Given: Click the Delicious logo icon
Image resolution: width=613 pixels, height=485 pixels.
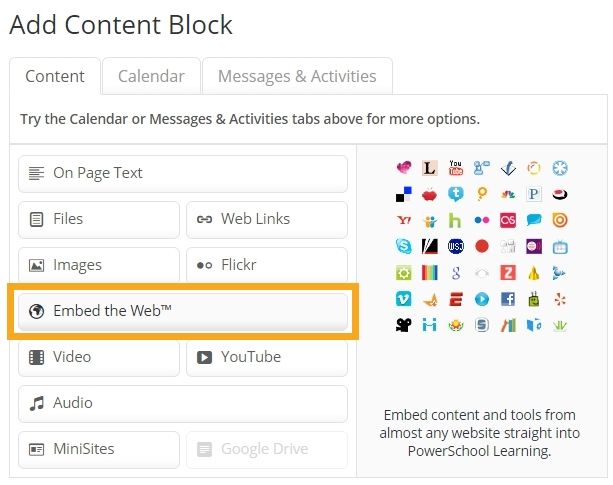Looking at the screenshot, I should coord(403,194).
